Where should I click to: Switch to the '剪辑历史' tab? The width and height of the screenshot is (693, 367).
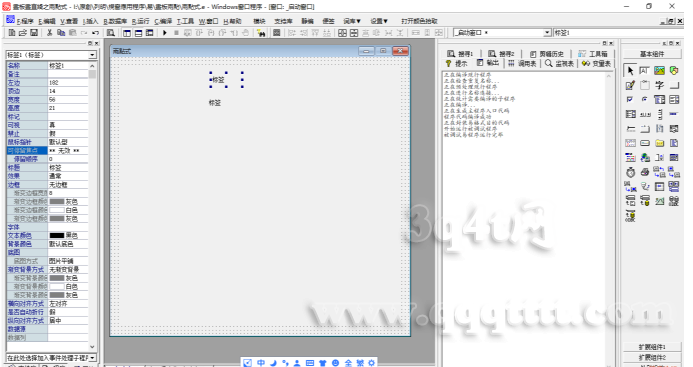(x=546, y=54)
